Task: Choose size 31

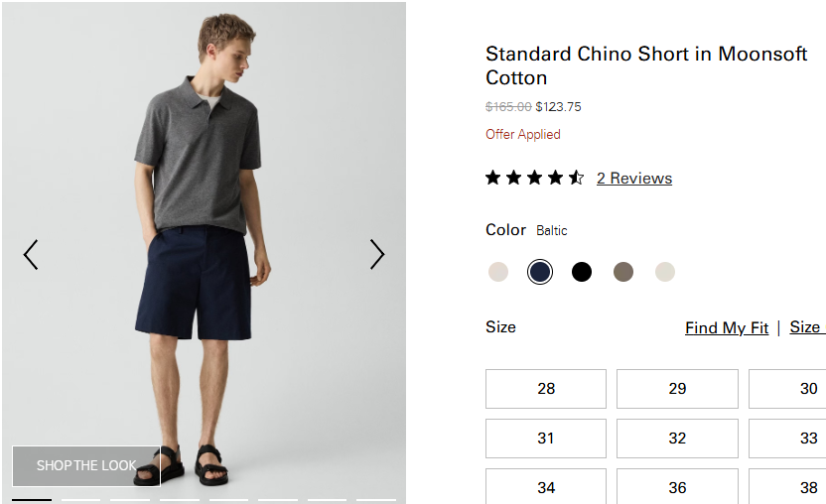Action: point(546,439)
